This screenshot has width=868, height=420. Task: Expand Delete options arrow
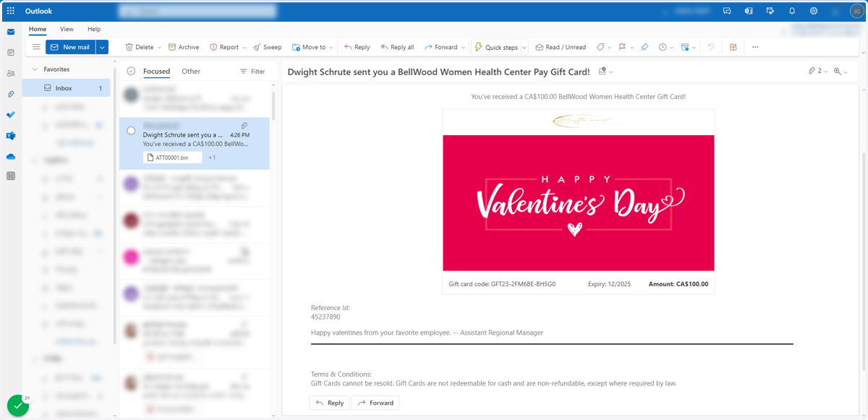pos(160,48)
